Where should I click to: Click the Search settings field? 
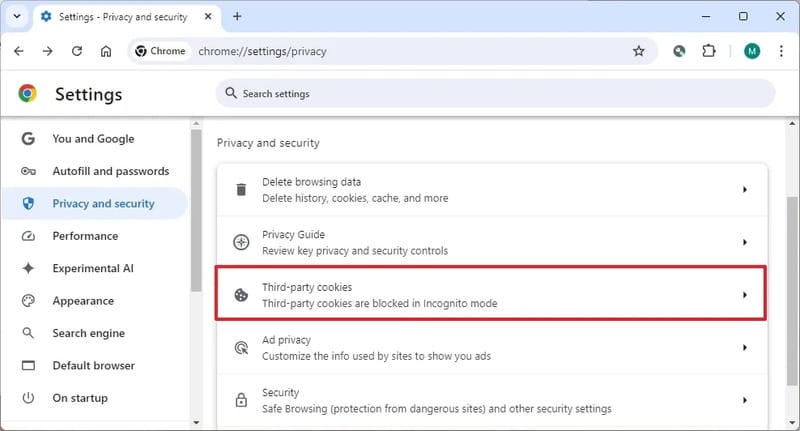(x=495, y=93)
